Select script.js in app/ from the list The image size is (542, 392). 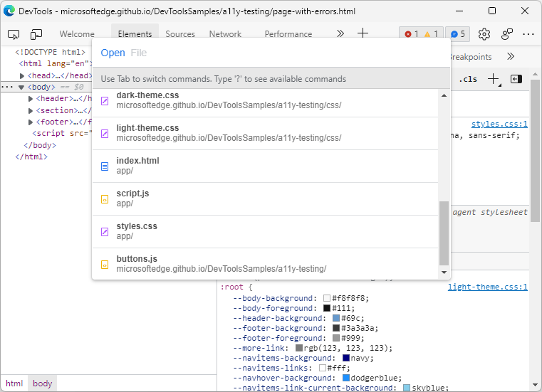tap(265, 199)
